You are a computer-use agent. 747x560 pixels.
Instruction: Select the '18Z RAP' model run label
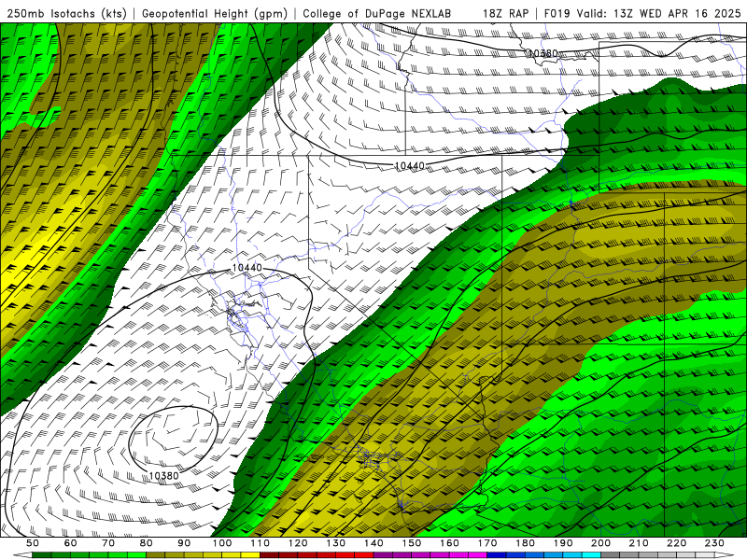505,13
